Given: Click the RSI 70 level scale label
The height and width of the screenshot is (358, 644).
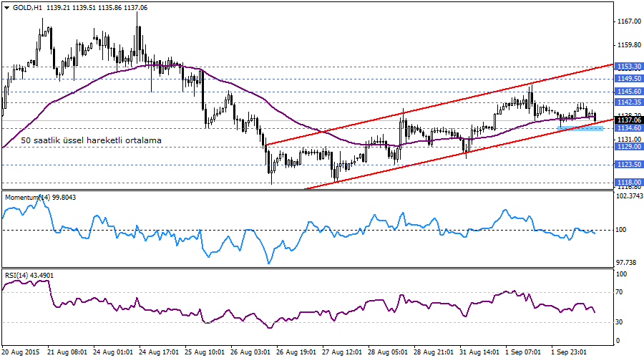Looking at the screenshot, I should point(620,292).
